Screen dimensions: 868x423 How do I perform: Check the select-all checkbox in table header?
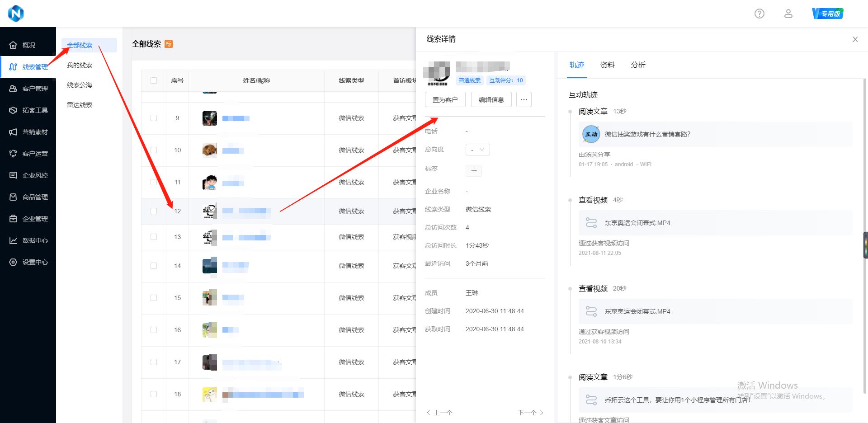click(x=154, y=80)
